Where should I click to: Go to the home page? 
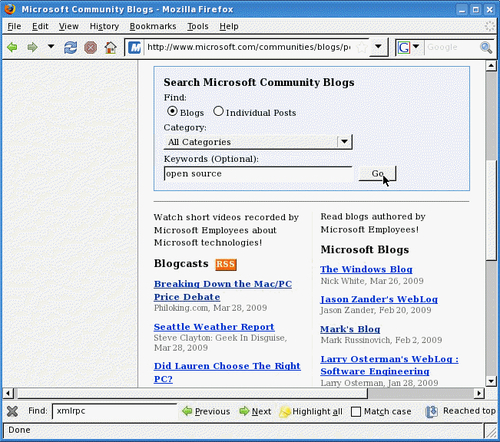(x=111, y=47)
